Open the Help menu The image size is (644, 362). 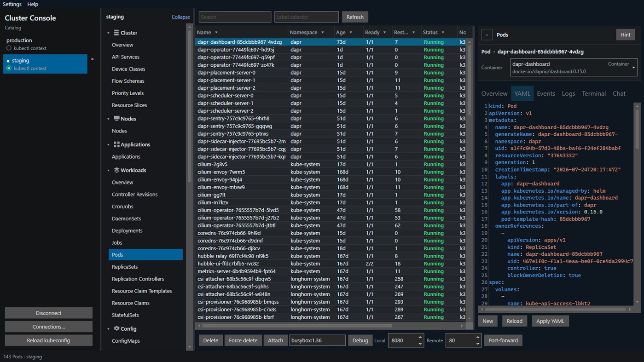click(33, 4)
